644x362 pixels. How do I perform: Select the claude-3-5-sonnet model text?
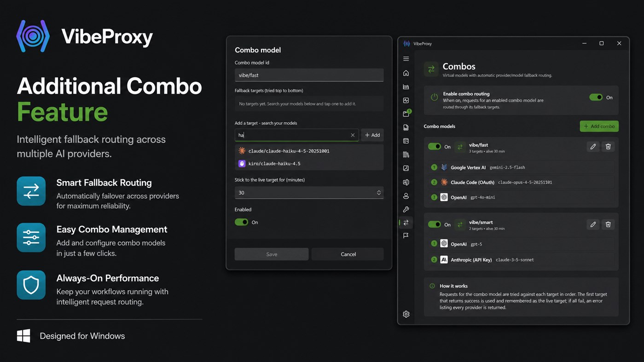[515, 260]
